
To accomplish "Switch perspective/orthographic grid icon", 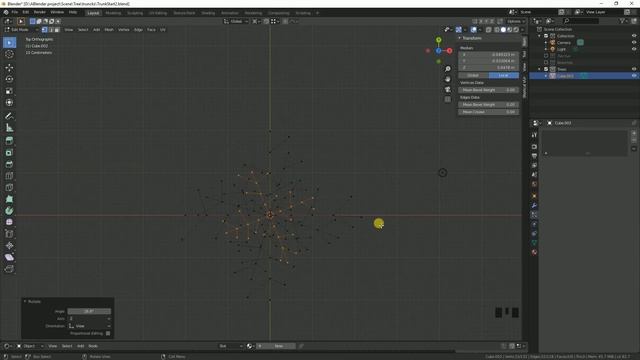I will [448, 99].
